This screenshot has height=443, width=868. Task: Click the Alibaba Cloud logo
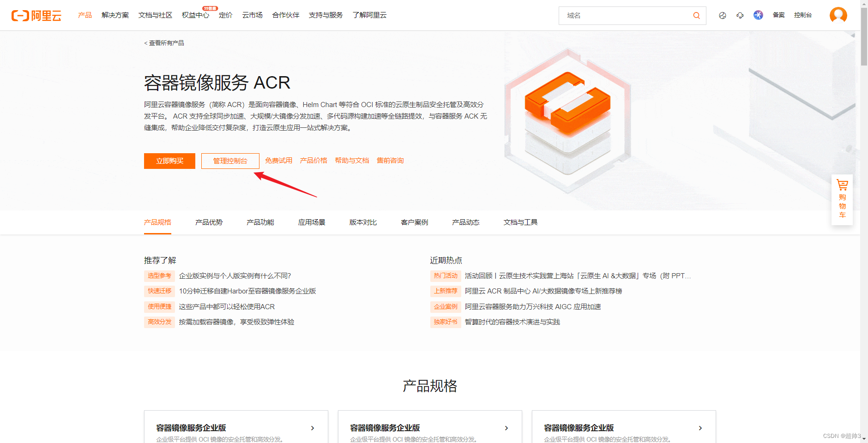pos(36,16)
